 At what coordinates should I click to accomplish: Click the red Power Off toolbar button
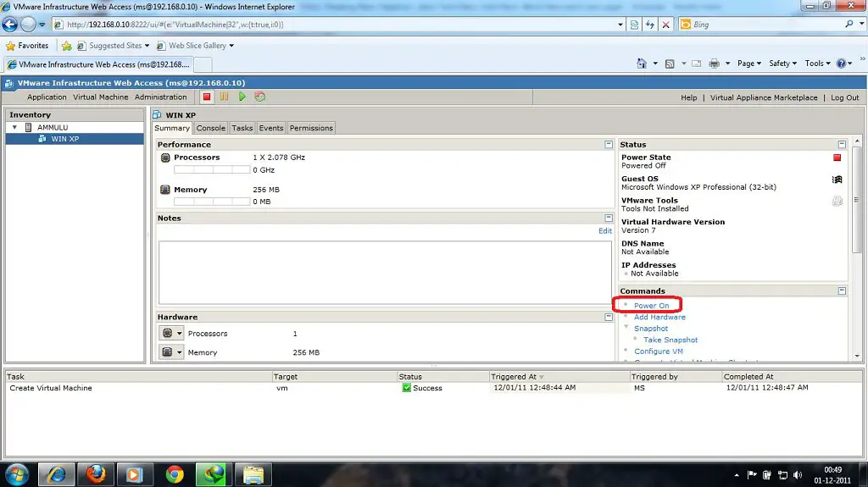207,97
